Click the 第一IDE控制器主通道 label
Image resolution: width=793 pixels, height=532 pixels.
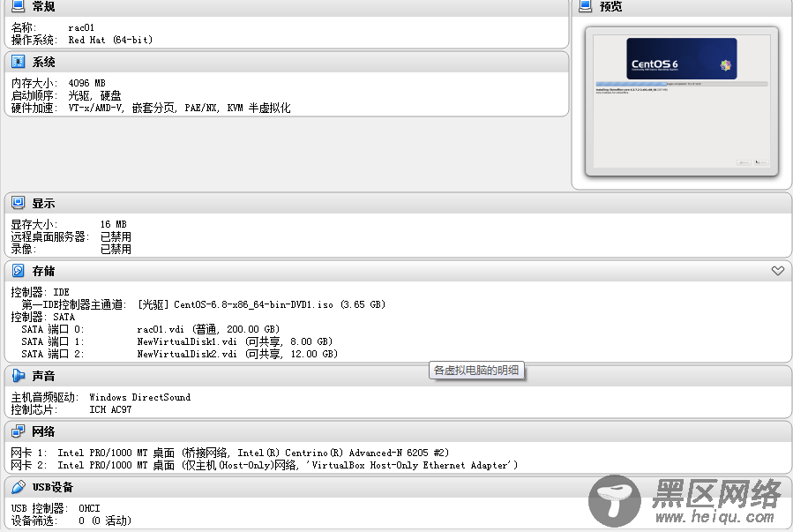(x=74, y=304)
